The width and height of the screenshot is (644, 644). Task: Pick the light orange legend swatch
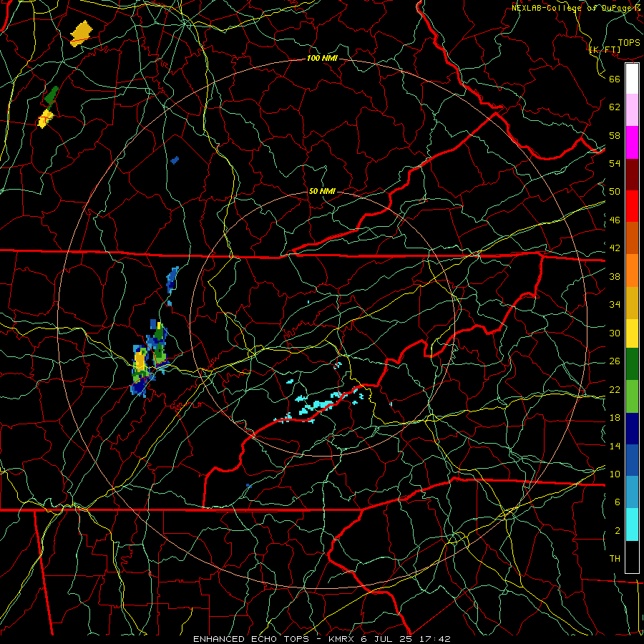click(632, 270)
